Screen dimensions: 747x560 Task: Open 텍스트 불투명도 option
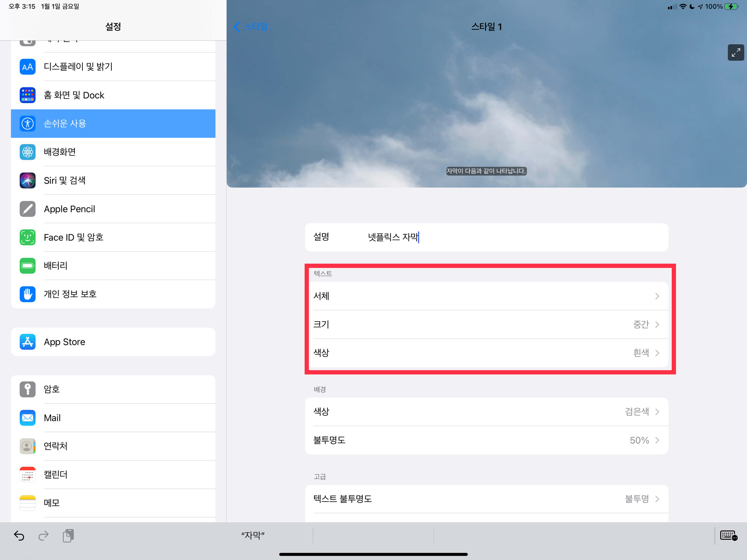point(486,499)
